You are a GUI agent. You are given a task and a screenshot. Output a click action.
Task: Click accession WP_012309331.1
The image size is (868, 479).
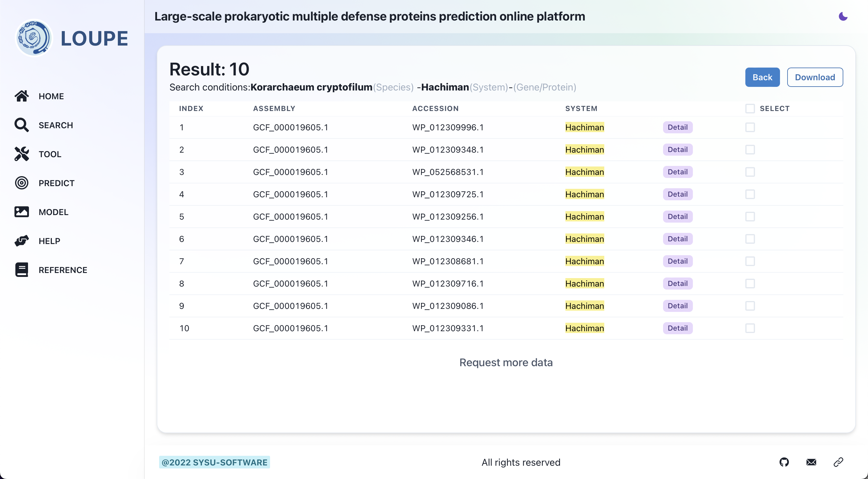pyautogui.click(x=448, y=328)
